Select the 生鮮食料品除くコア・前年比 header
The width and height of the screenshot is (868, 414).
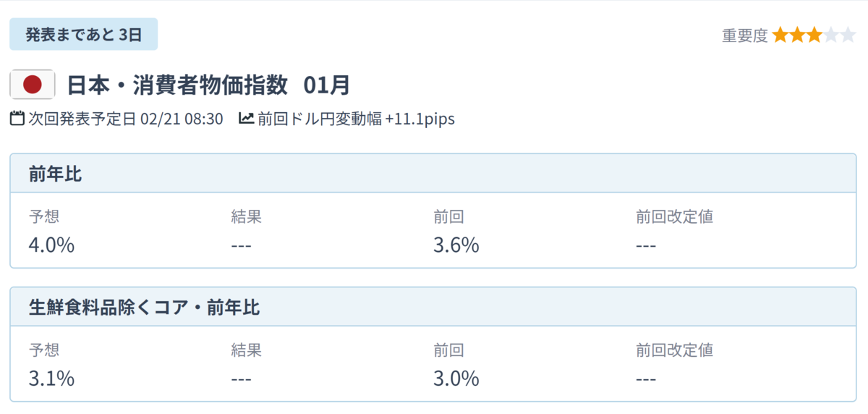click(x=433, y=308)
